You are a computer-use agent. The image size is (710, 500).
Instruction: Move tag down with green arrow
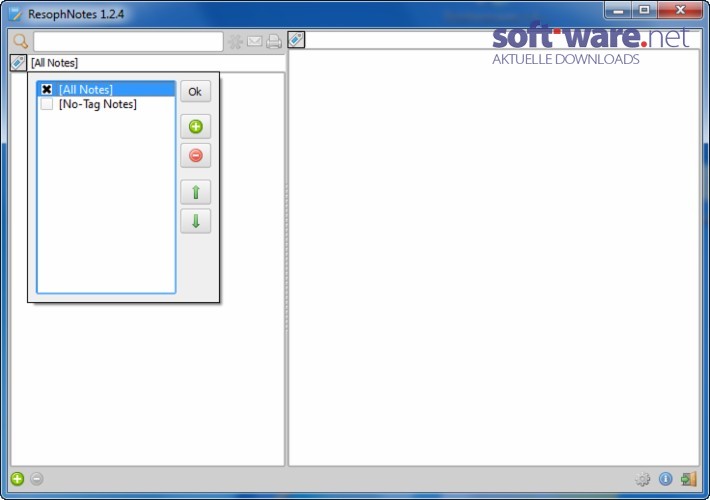point(196,221)
